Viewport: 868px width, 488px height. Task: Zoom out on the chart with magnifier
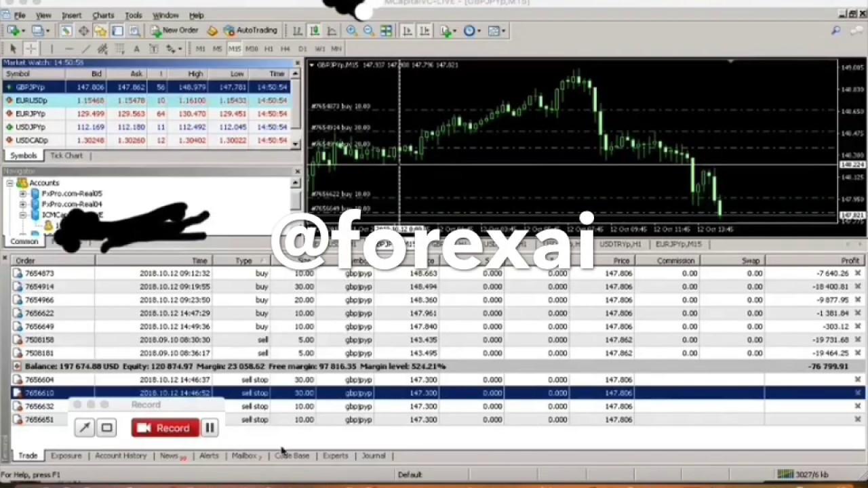(x=368, y=30)
